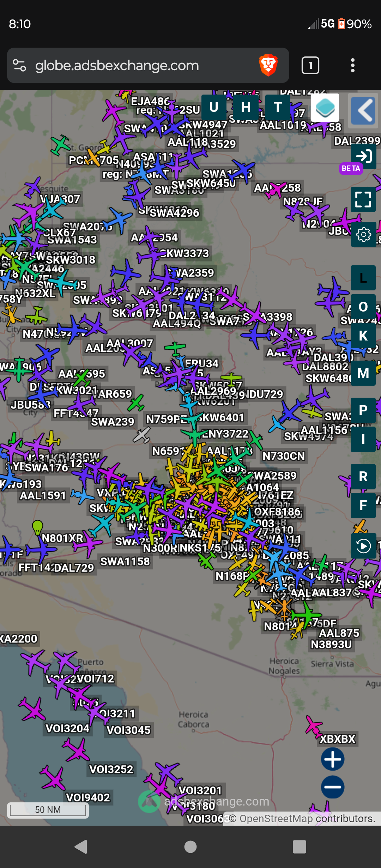Select aircraft label SWA4296

tap(175, 213)
